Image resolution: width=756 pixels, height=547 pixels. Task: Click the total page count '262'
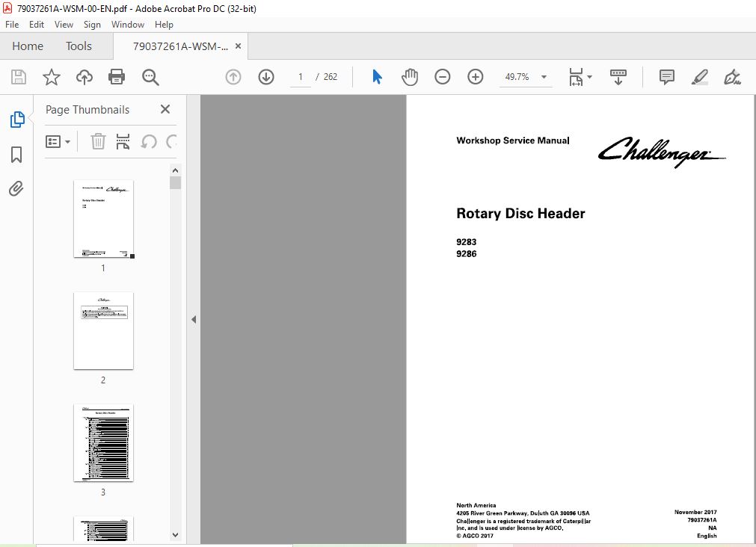pos(331,77)
